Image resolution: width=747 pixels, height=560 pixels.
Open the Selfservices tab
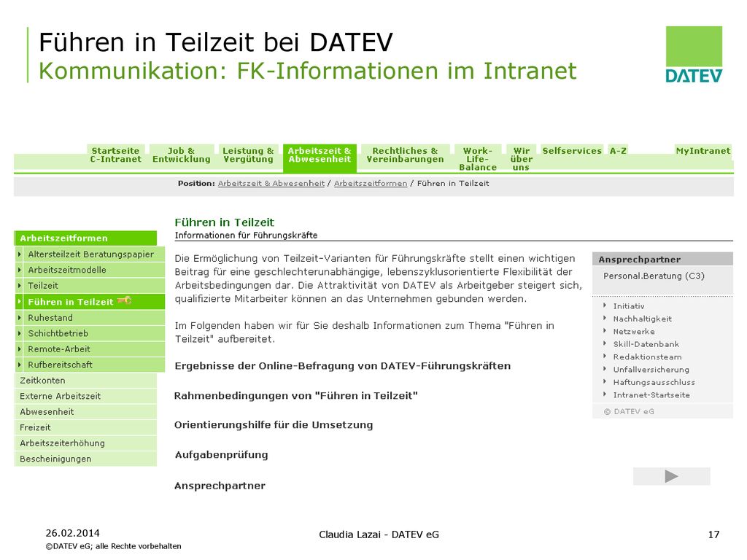point(572,151)
